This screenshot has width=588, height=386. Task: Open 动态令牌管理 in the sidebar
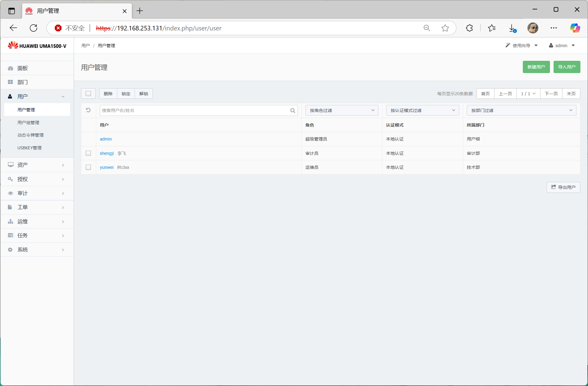tap(30, 135)
